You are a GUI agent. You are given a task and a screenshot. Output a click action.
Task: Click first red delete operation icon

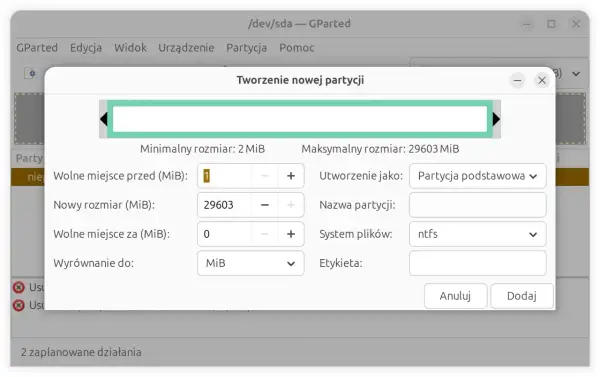pyautogui.click(x=18, y=287)
